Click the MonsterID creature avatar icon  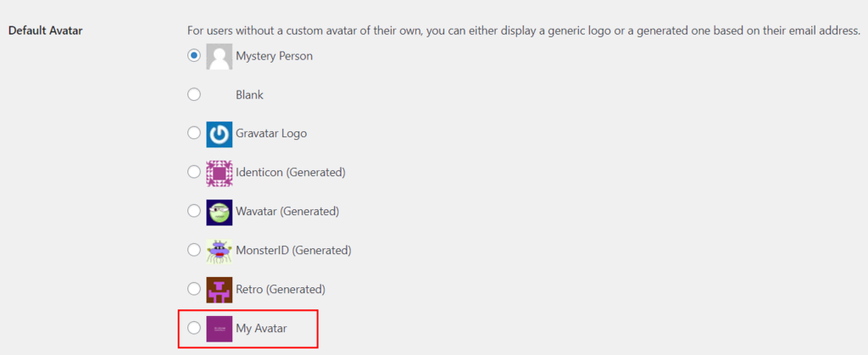[x=220, y=251]
